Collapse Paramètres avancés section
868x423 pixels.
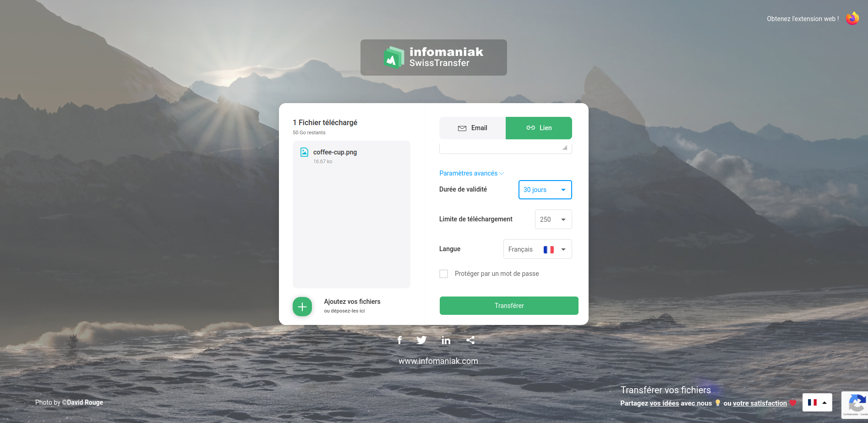tap(472, 173)
